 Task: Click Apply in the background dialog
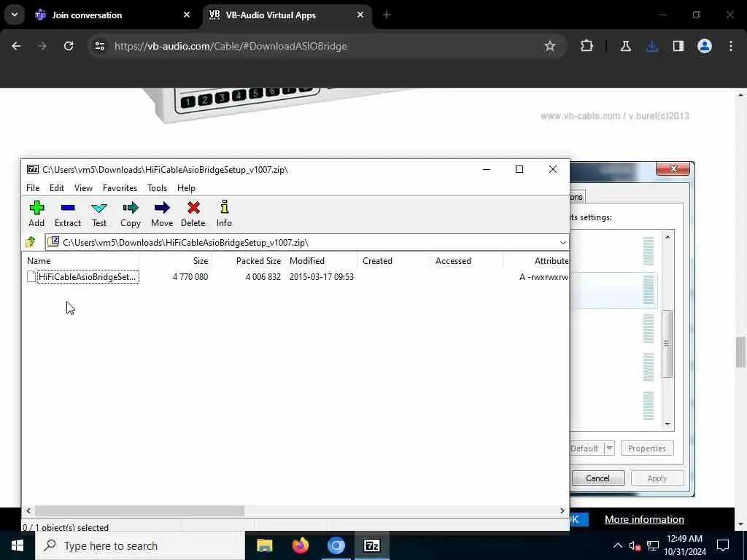[x=657, y=478]
